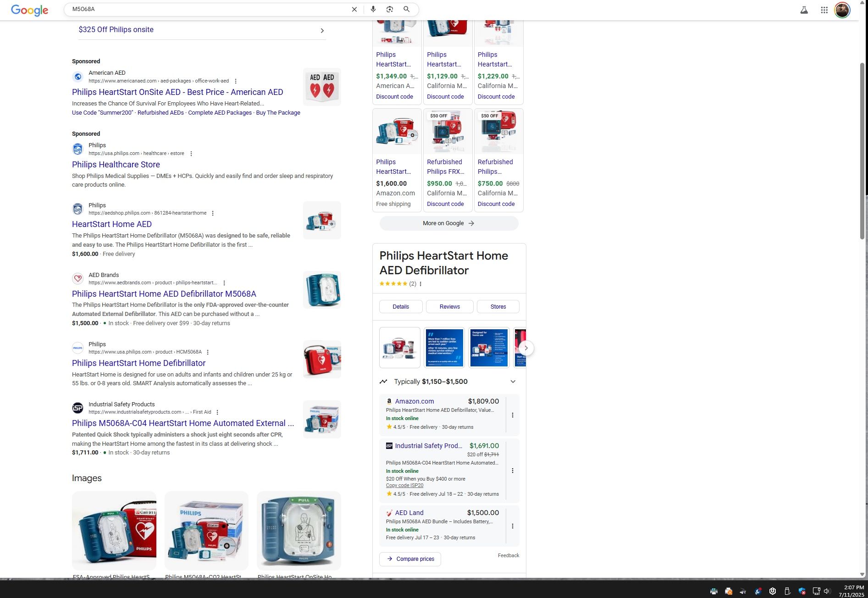Open the AED Land seller link
The image size is (868, 598).
click(x=409, y=513)
